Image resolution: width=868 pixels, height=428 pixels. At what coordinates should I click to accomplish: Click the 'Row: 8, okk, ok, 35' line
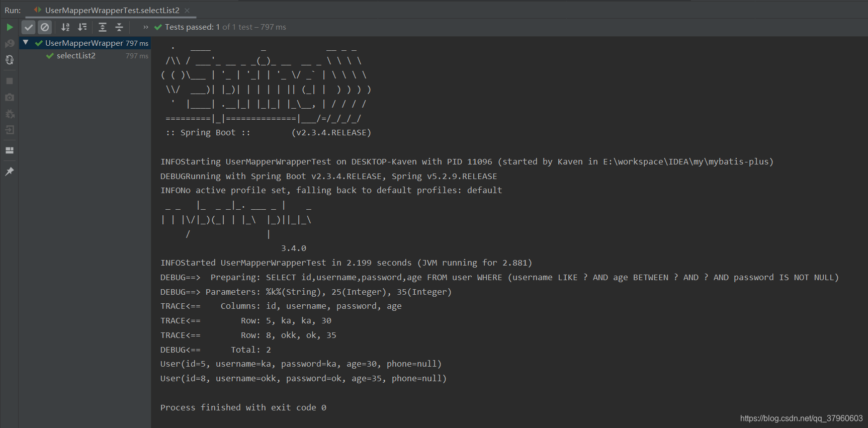click(248, 335)
